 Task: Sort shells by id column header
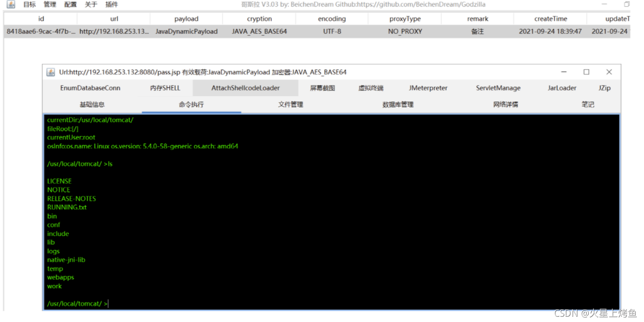click(41, 19)
